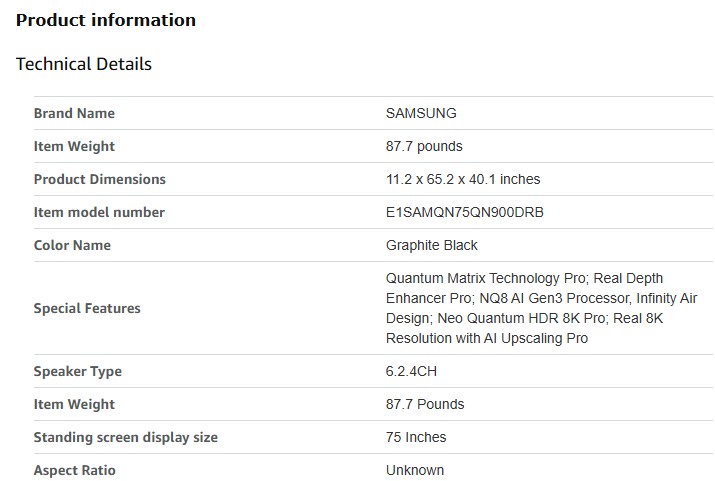Image resolution: width=715 pixels, height=481 pixels.
Task: Click the Graphite Black color value
Action: [432, 246]
